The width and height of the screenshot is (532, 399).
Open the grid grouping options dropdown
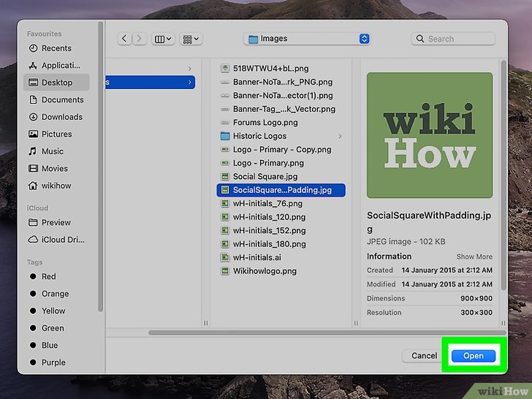pyautogui.click(x=191, y=39)
